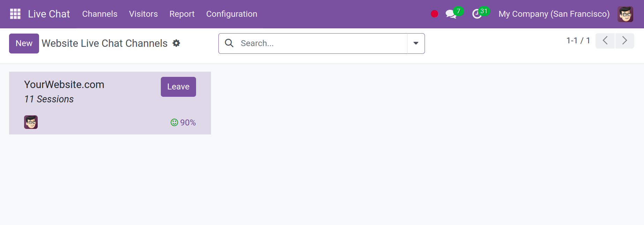Expand the search filter dropdown arrow
Screen dimensions: 644x225
416,43
